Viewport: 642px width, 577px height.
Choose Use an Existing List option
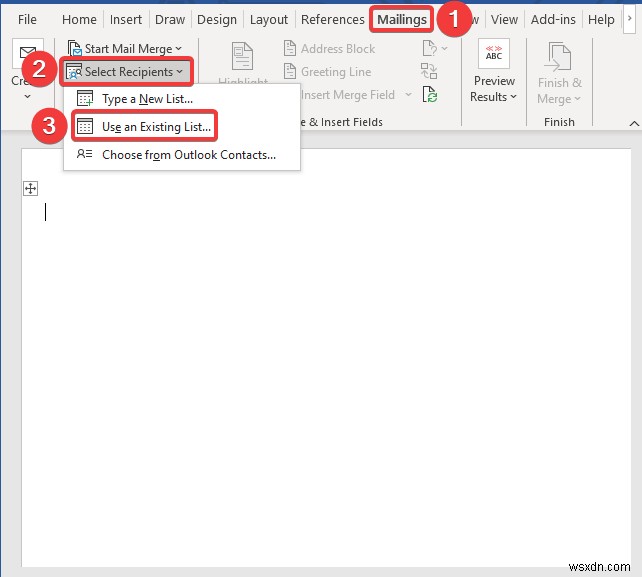click(182, 126)
